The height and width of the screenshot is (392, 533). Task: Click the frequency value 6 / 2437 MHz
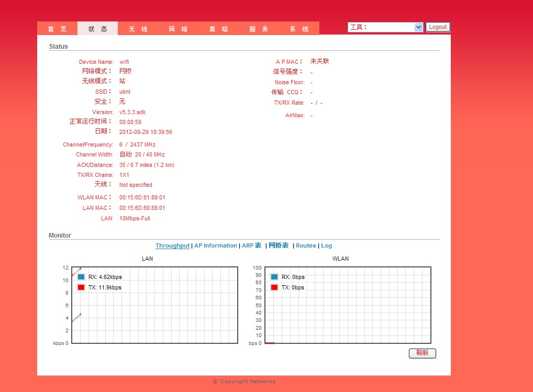(137, 144)
